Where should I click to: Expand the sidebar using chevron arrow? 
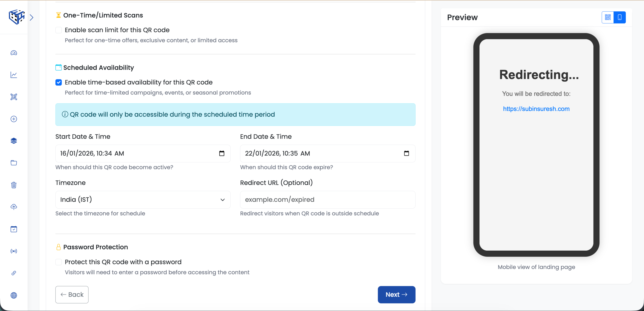click(32, 18)
